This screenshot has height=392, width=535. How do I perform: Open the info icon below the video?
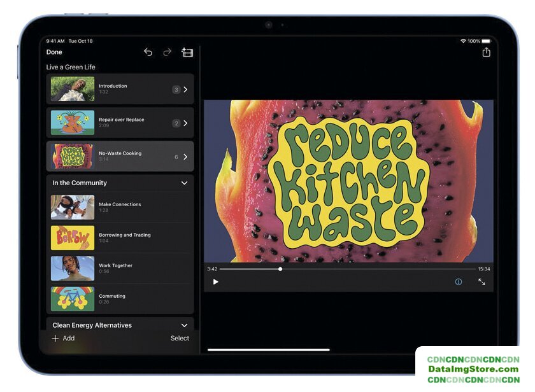coord(458,282)
